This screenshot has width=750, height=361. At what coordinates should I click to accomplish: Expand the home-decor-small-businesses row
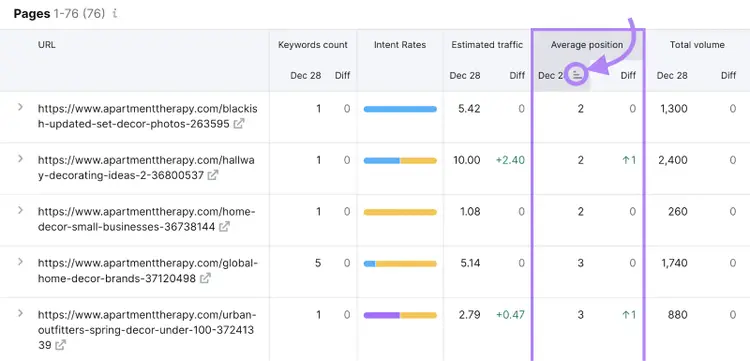[x=20, y=210]
